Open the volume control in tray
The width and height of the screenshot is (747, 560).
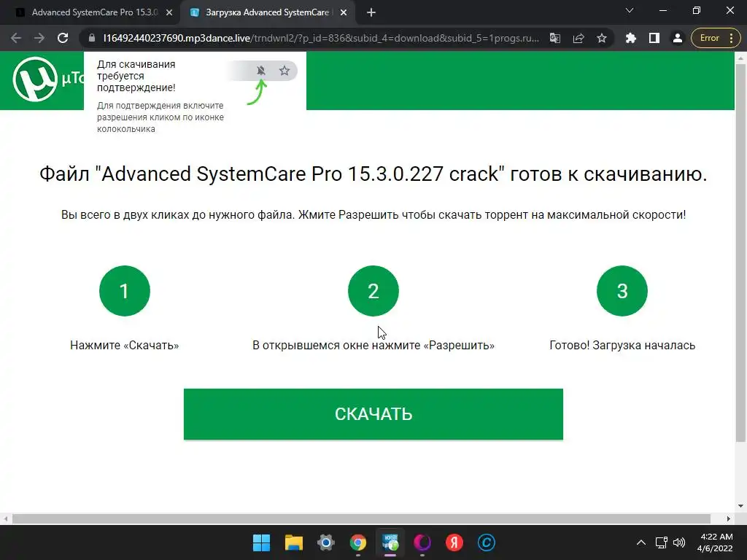click(x=679, y=542)
